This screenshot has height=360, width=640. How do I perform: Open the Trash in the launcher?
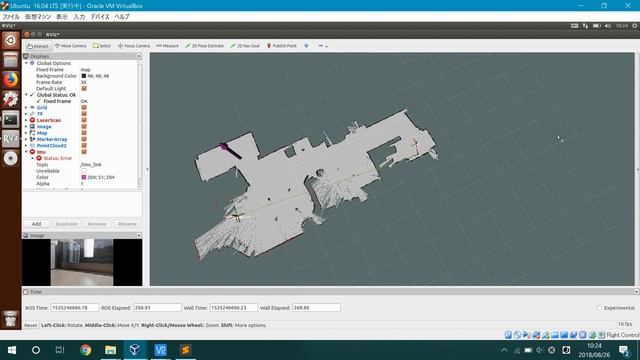pyautogui.click(x=11, y=319)
